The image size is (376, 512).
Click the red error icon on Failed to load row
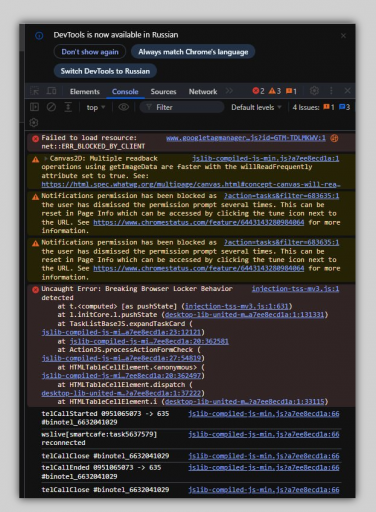[x=35, y=138]
